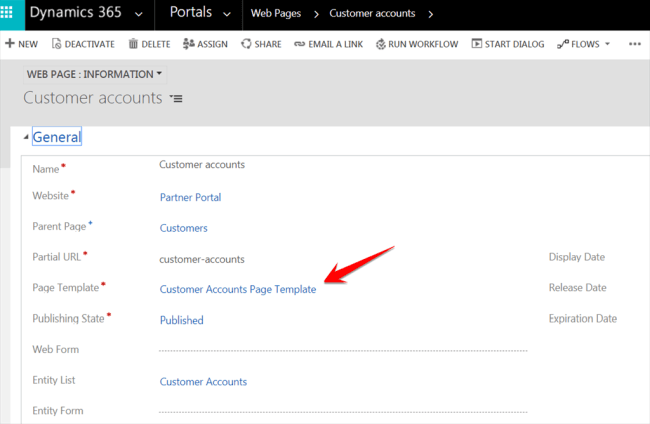Click the Assign people icon
This screenshot has height=424, width=650.
click(189, 44)
